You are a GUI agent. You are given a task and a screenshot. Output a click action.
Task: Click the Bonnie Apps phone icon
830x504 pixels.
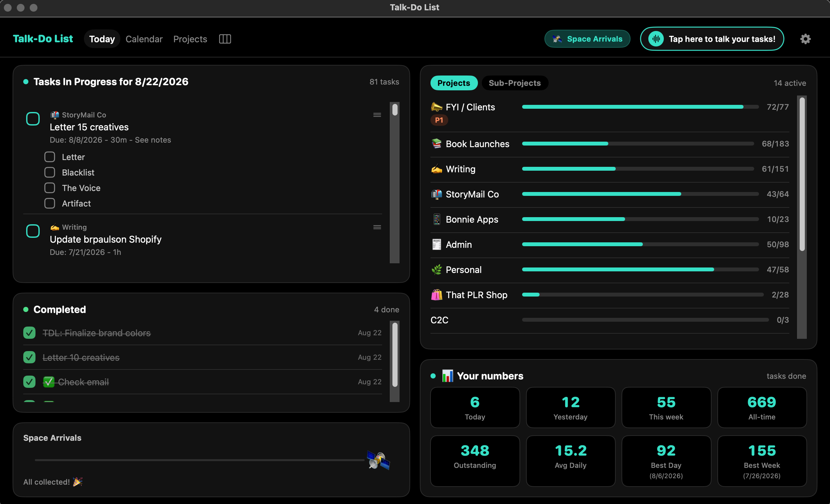pyautogui.click(x=437, y=219)
